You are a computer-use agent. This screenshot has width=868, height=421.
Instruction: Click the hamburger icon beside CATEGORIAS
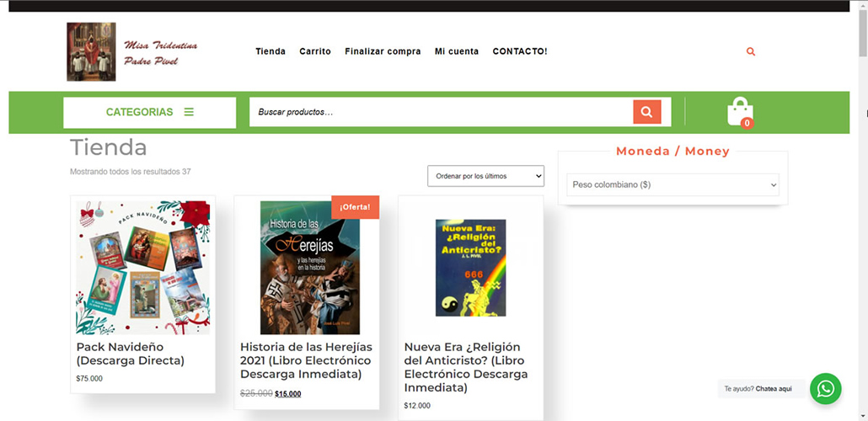tap(189, 112)
